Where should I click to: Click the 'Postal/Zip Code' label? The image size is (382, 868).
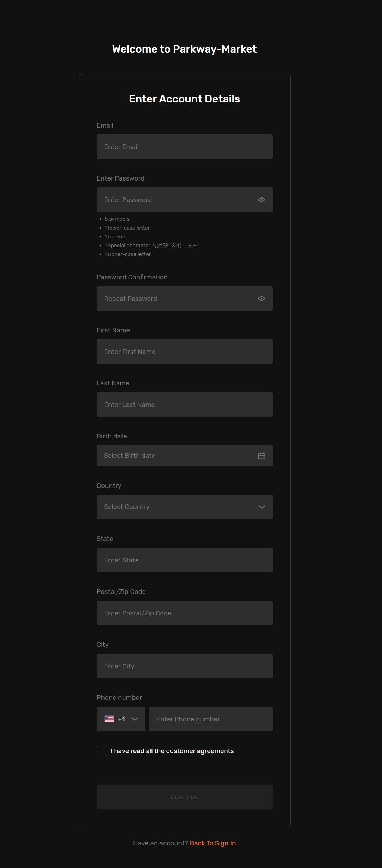(x=121, y=592)
